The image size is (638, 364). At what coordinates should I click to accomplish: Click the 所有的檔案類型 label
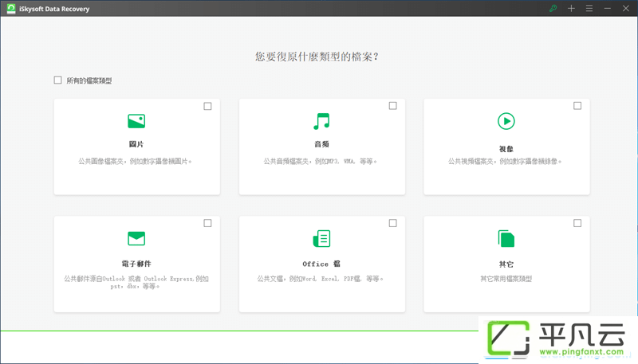(89, 80)
